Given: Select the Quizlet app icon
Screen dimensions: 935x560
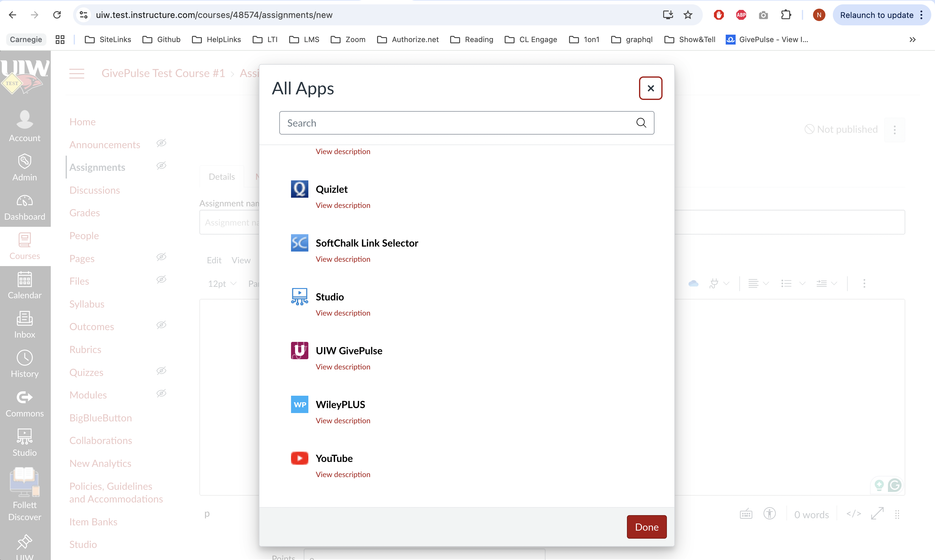Looking at the screenshot, I should pos(299,189).
